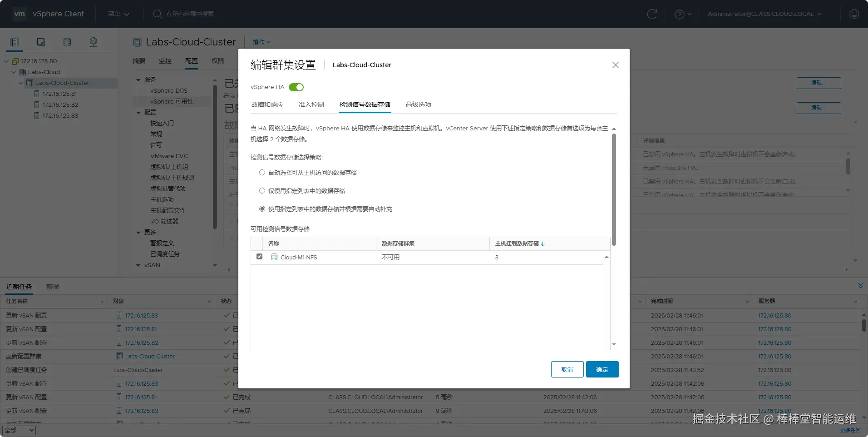The width and height of the screenshot is (868, 437).
Task: Collapse the vSAN section in config menu
Action: pos(138,265)
